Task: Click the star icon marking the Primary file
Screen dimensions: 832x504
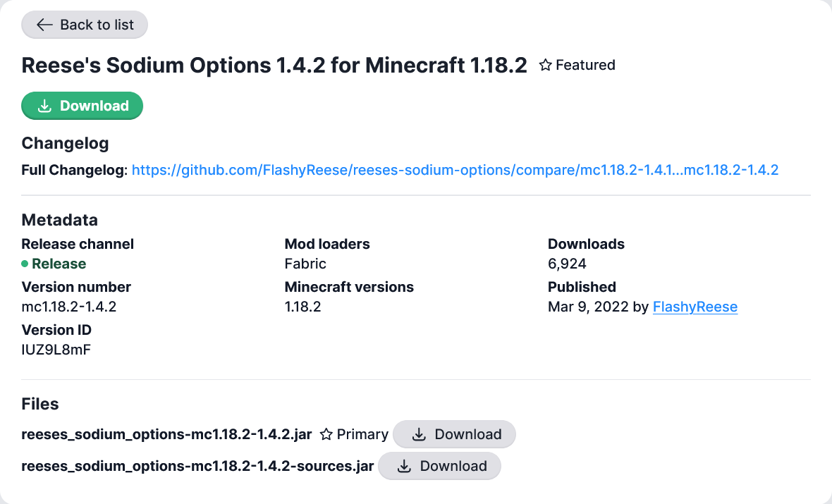Action: click(x=326, y=434)
